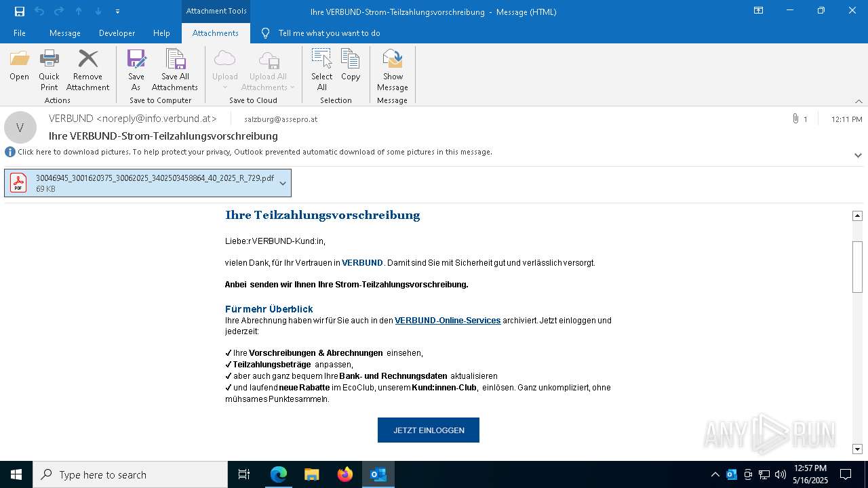Click the tray network icon
This screenshot has width=868, height=488.
click(x=764, y=474)
